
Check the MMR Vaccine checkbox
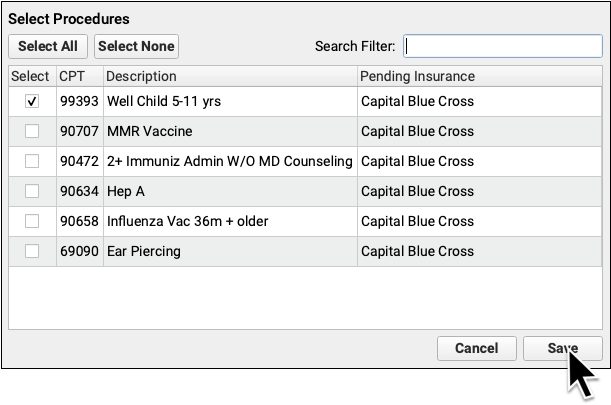[x=32, y=131]
